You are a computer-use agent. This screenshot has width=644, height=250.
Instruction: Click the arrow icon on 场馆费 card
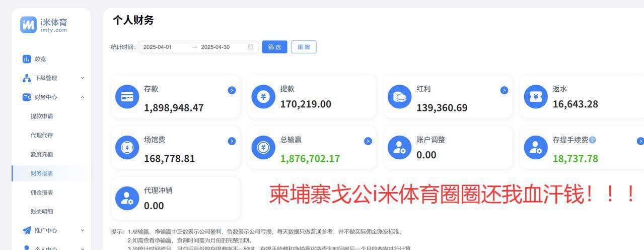[x=232, y=141]
